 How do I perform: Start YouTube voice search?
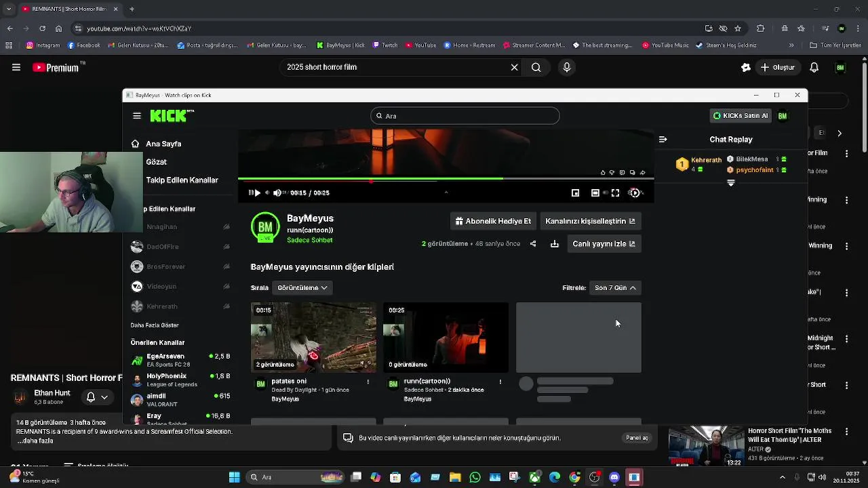pos(567,67)
